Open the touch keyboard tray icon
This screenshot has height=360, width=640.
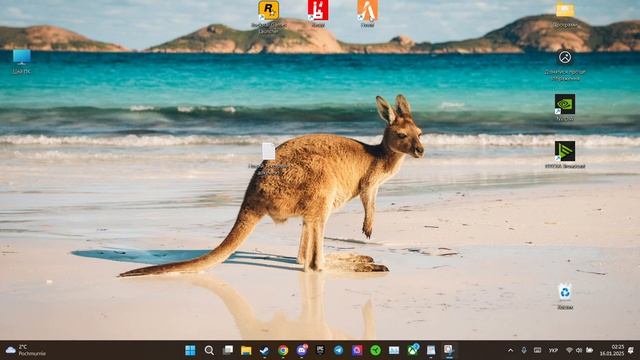point(538,350)
